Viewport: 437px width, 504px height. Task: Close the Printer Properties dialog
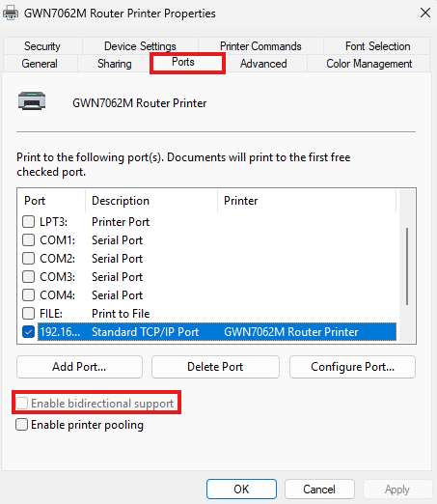pos(425,13)
